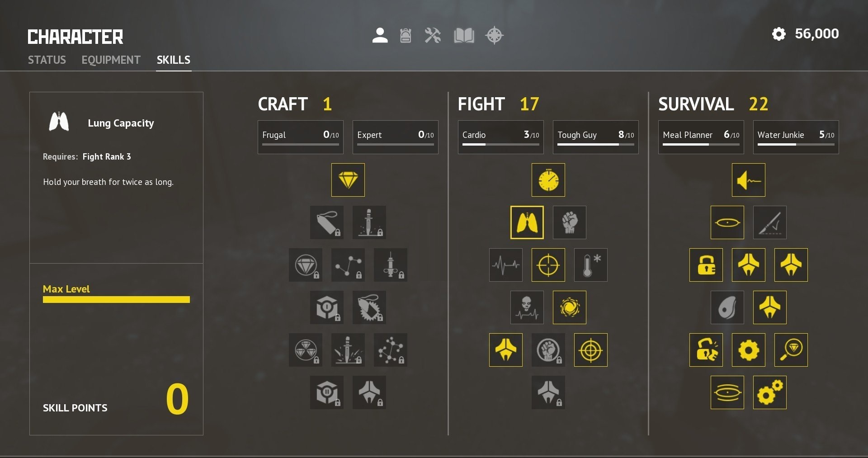Open the crafting tools menu icon
Viewport: 868px width, 458px height.
tap(433, 35)
